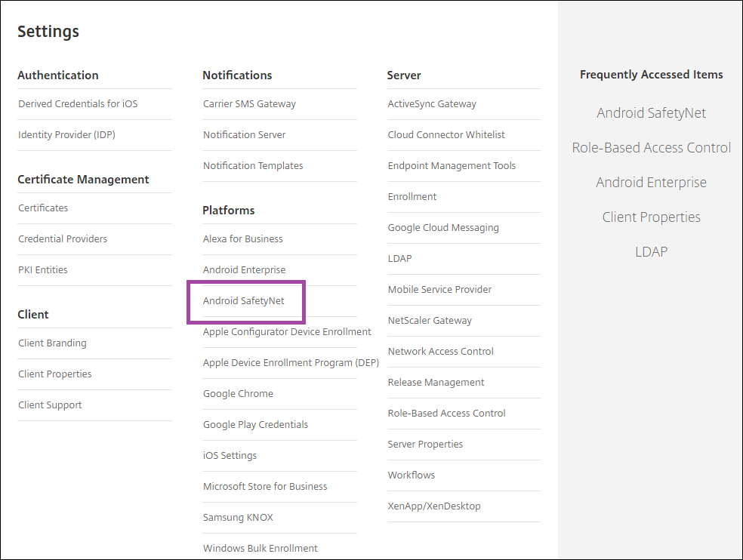Click Client Support link
Screen dimensions: 743x560
[50, 405]
